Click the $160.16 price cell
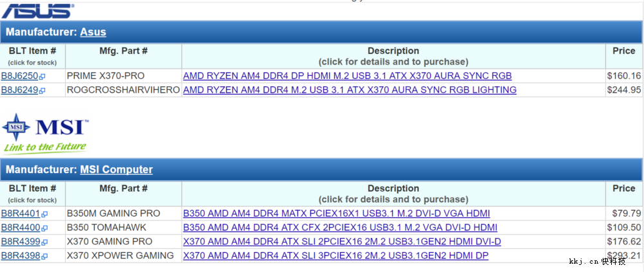 (x=623, y=76)
